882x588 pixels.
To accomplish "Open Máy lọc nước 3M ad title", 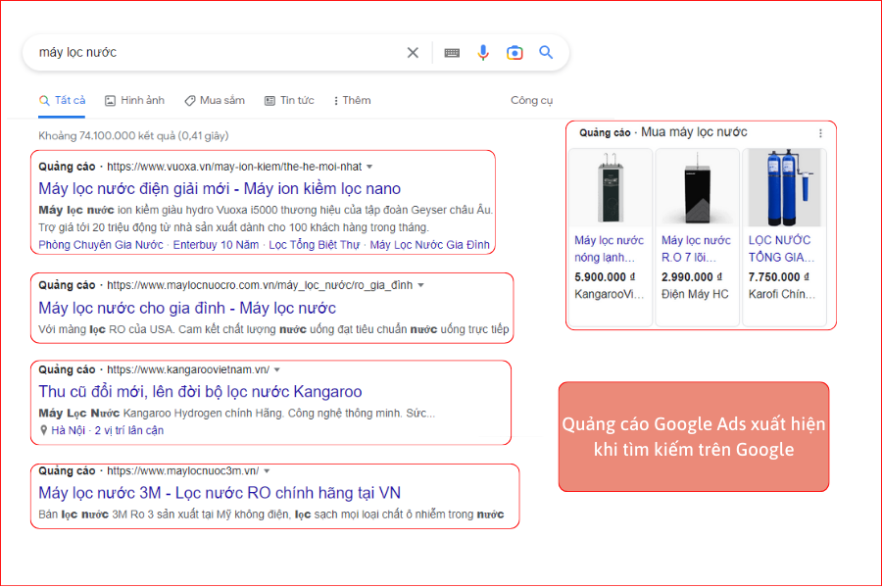I will pyautogui.click(x=220, y=493).
